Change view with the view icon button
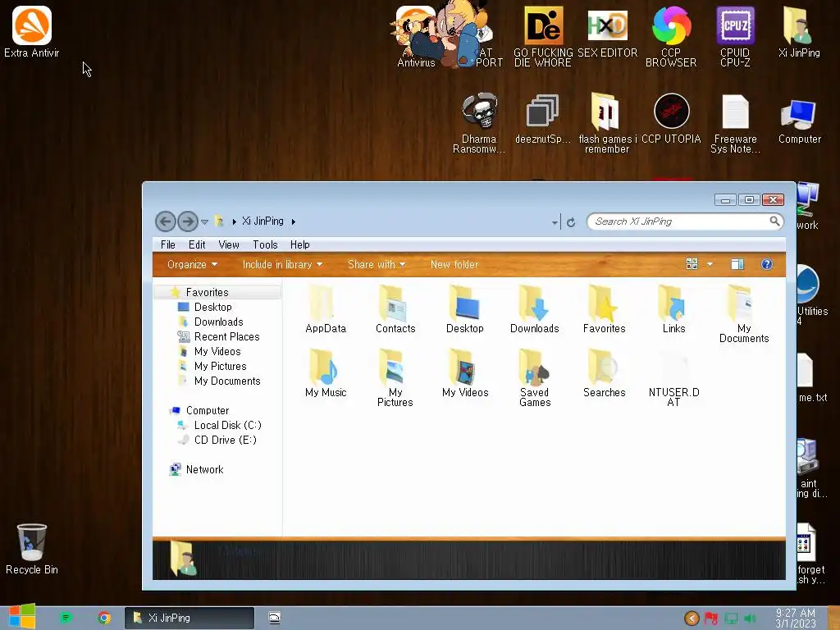This screenshot has width=840, height=630. tap(692, 264)
